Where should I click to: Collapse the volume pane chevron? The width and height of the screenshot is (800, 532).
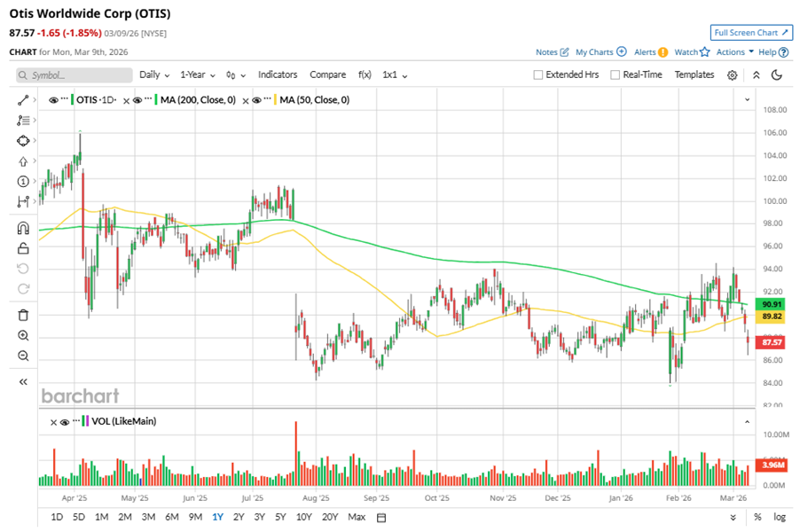(x=747, y=422)
